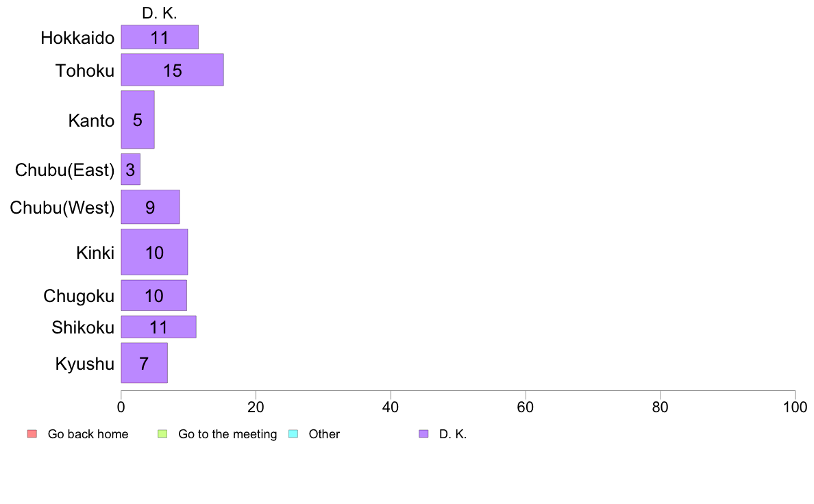
Task: Click the red Go back home legend swatch
Action: point(32,434)
